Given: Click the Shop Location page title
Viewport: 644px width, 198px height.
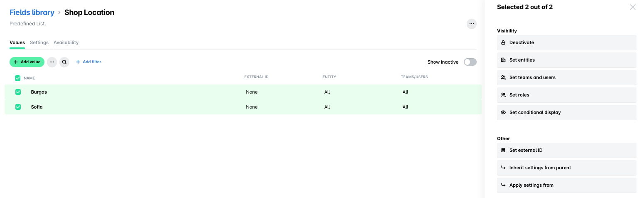Looking at the screenshot, I should [x=89, y=12].
